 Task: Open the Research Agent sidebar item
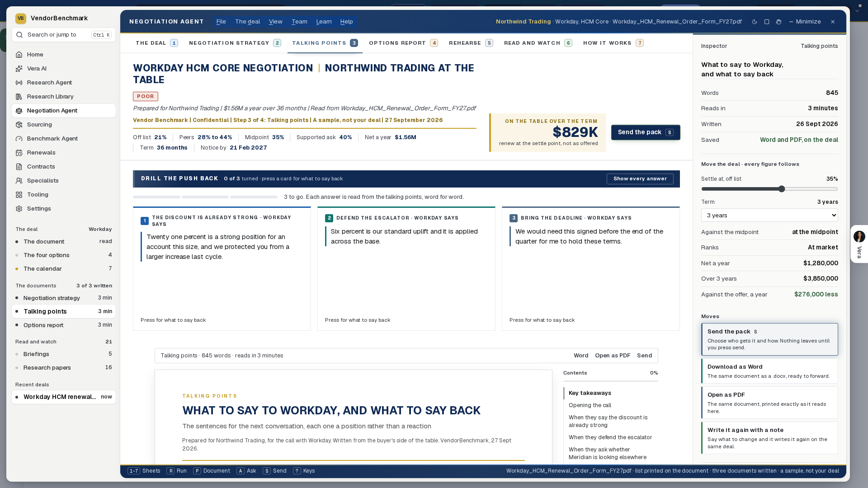63,83
